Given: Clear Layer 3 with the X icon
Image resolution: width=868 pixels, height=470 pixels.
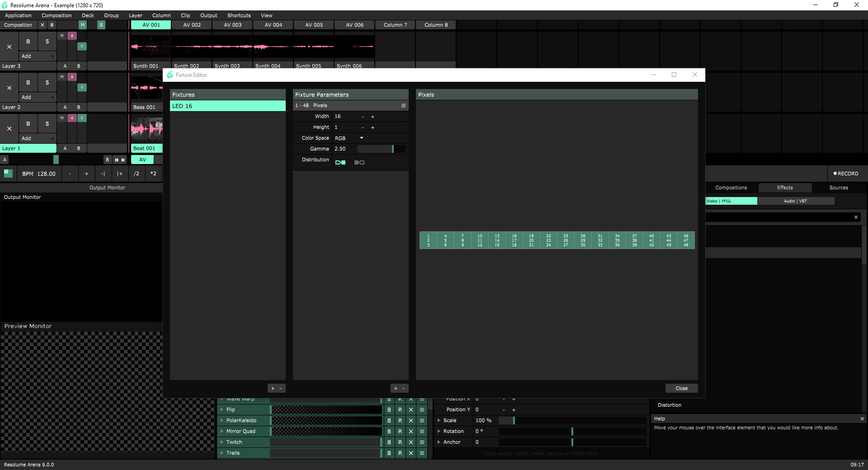Looking at the screenshot, I should point(9,47).
